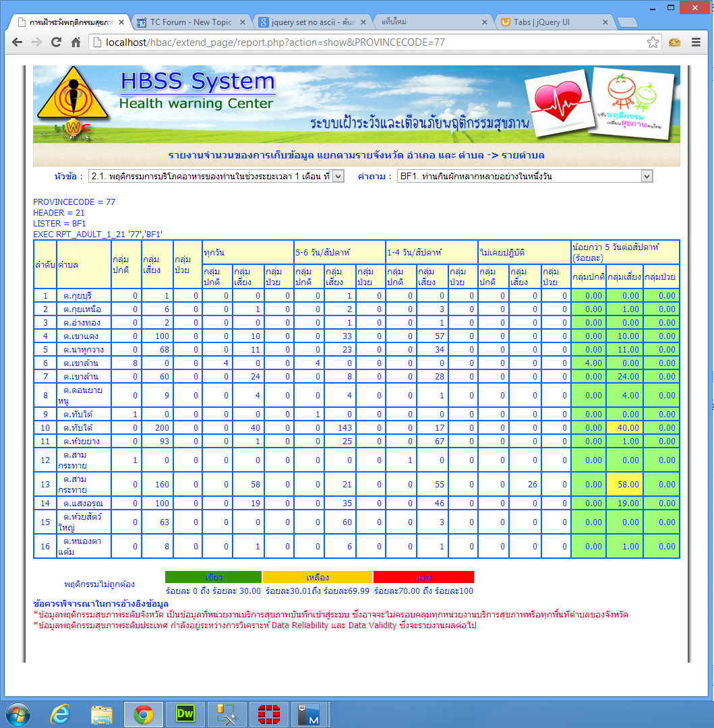Switch to jquery set no ascii tab
The width and height of the screenshot is (714, 728).
pyautogui.click(x=312, y=22)
